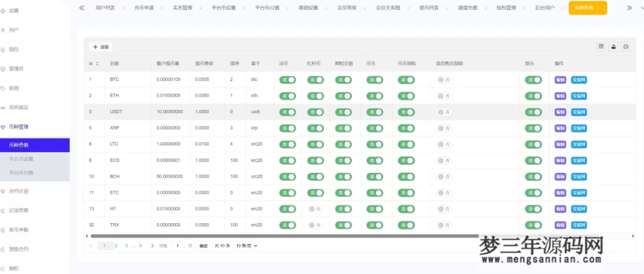
Task: Click 交易对 button in TRX row
Action: [579, 225]
